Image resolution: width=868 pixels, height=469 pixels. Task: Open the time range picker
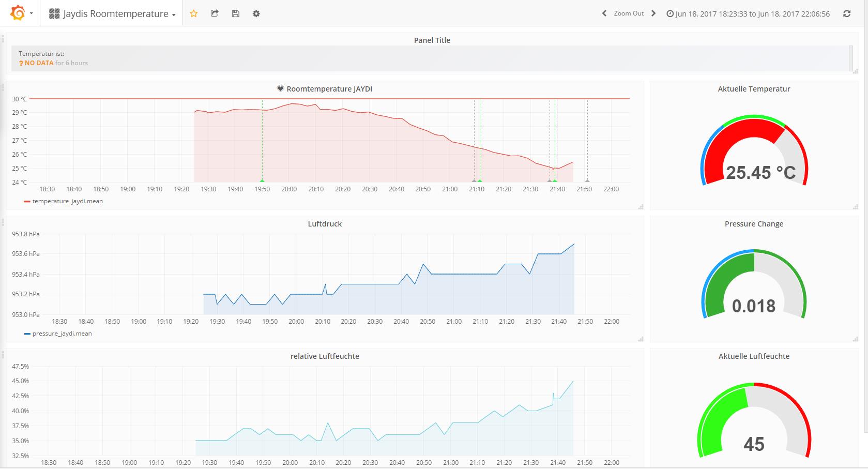pyautogui.click(x=748, y=14)
